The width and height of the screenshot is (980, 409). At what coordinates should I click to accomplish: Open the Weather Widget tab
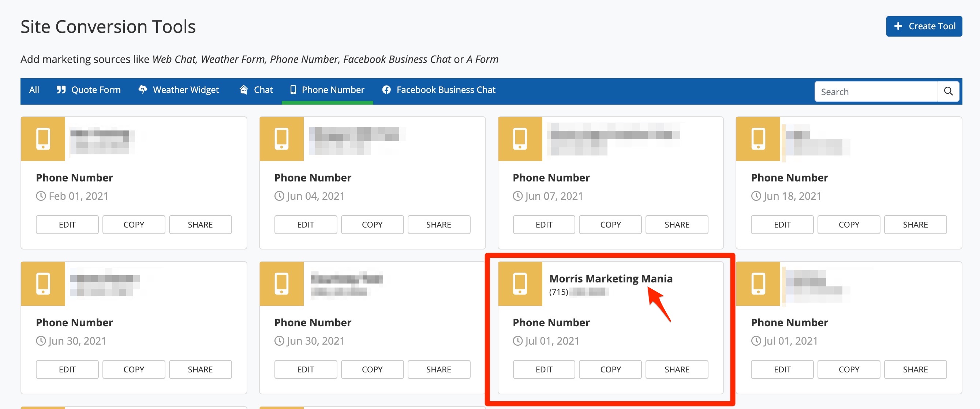point(179,90)
